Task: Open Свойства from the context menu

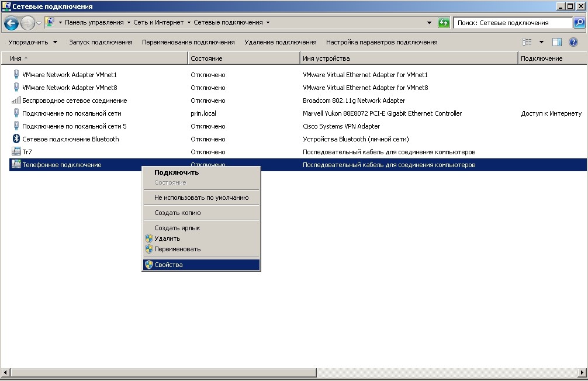Action: [x=202, y=265]
